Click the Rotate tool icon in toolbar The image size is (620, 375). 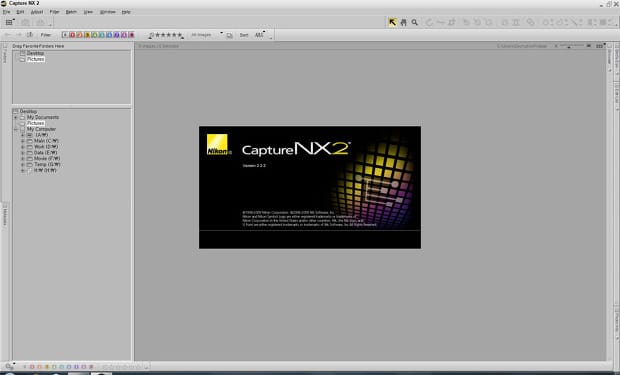[429, 23]
